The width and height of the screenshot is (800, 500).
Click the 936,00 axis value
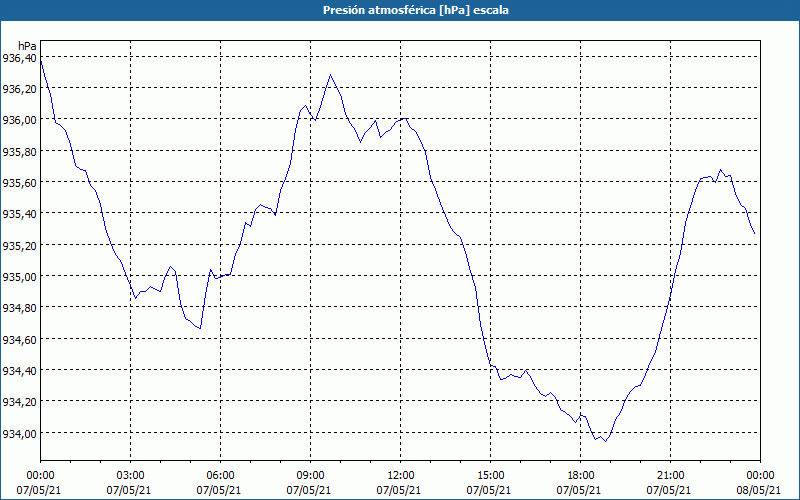coord(20,120)
